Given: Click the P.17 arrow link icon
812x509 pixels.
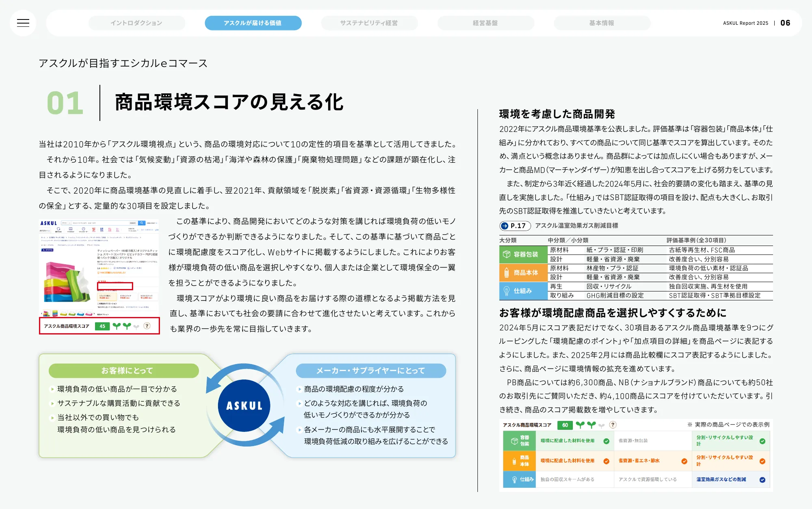Looking at the screenshot, I should pos(505,226).
